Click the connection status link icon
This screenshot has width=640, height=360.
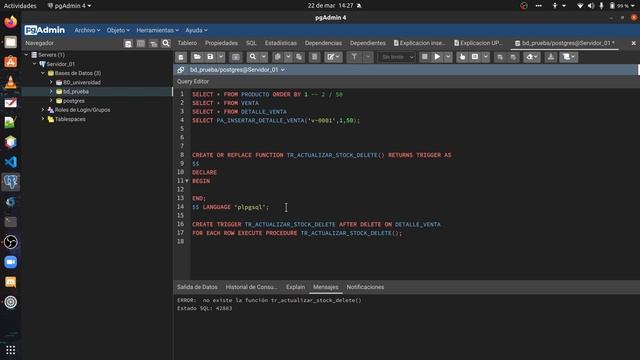point(180,70)
